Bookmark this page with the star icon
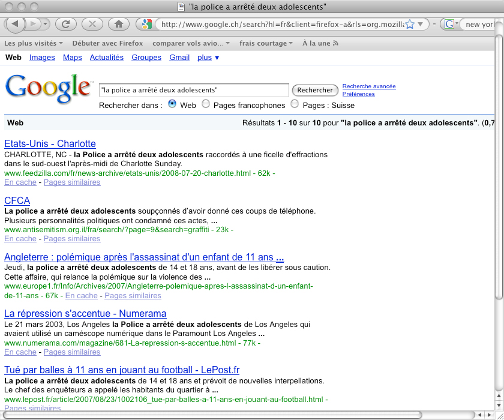The height and width of the screenshot is (420, 504). (x=410, y=25)
